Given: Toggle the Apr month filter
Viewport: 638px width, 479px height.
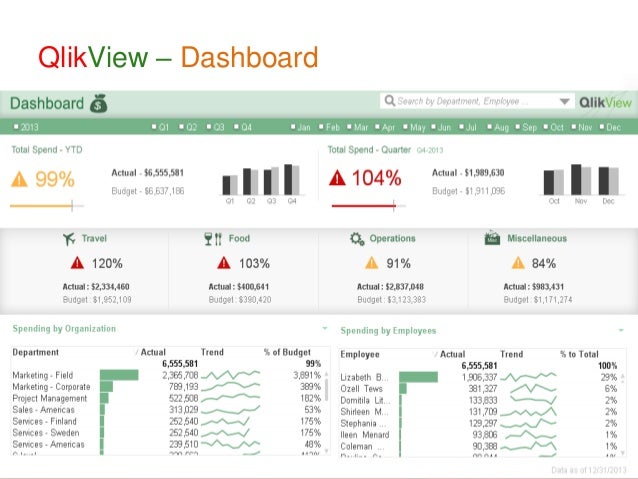Looking at the screenshot, I should [385, 127].
